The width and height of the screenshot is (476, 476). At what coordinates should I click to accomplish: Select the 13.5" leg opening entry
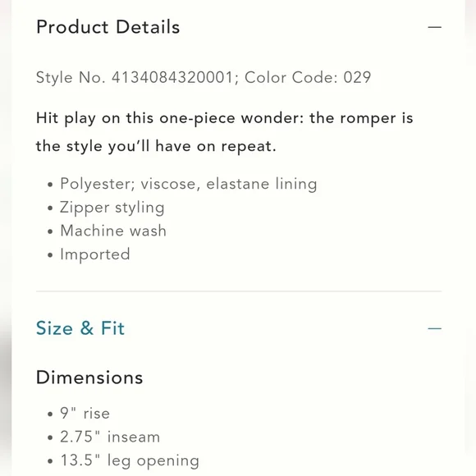pos(130,461)
